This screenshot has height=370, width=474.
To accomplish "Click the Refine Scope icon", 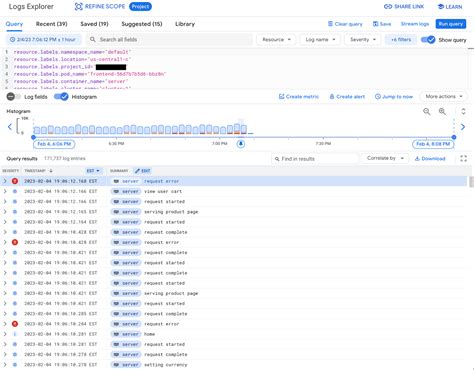I will pos(78,7).
